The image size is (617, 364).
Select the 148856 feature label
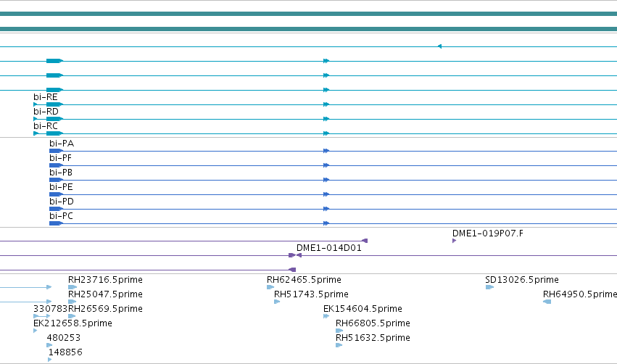tap(65, 353)
